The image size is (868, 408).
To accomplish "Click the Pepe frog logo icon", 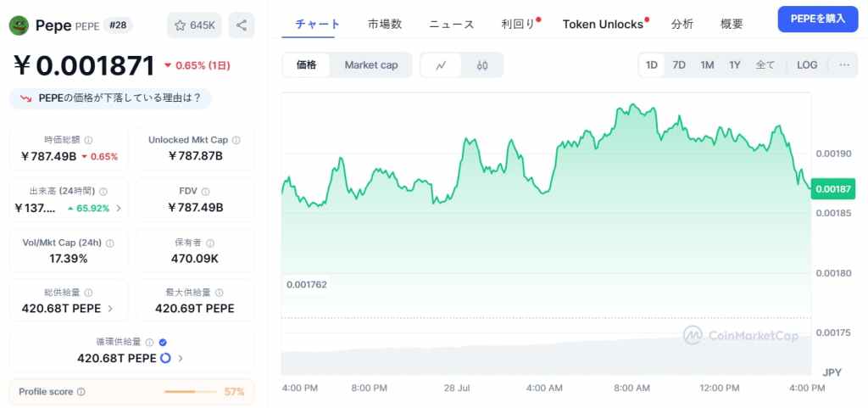I will coord(19,25).
